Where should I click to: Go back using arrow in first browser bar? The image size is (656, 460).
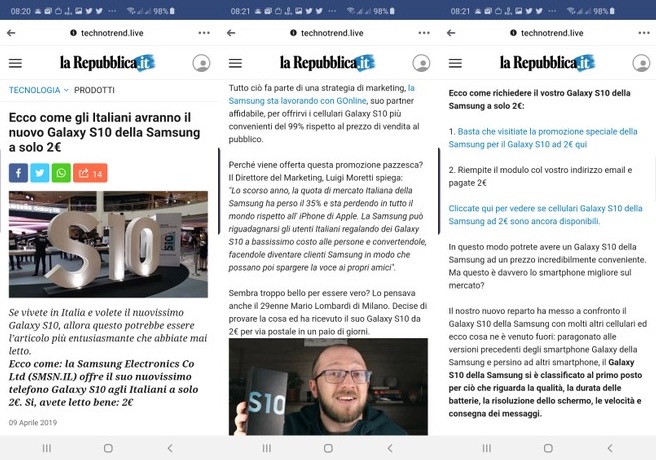pos(11,33)
